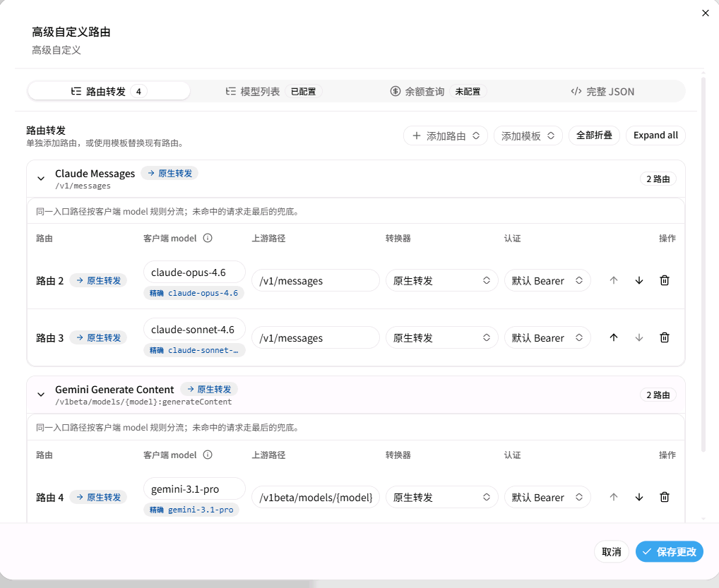The image size is (719, 588).
Task: Collapse the Gemini Generate Content group
Action: pos(41,395)
